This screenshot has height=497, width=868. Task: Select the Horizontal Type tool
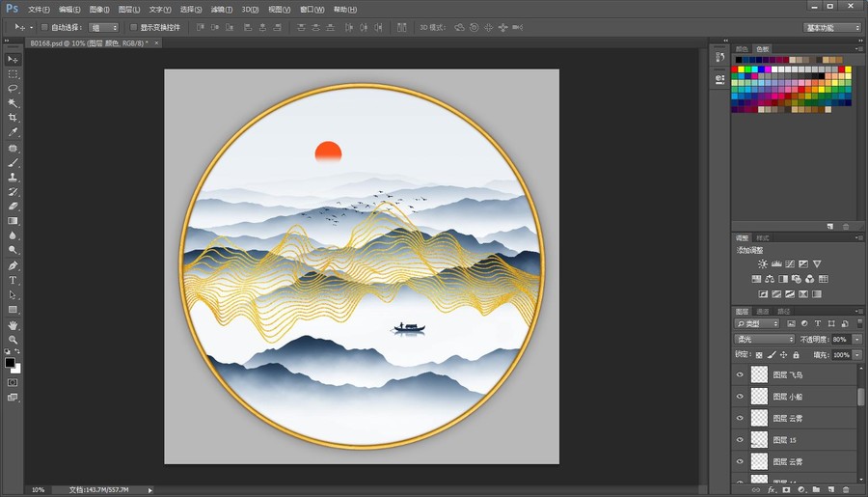pos(13,281)
